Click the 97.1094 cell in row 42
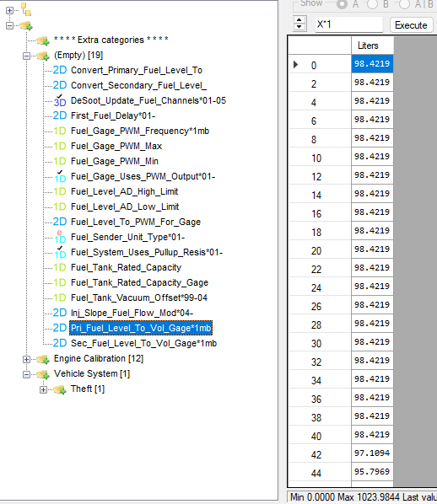Viewport: 437px width, 504px height. pyautogui.click(x=372, y=453)
